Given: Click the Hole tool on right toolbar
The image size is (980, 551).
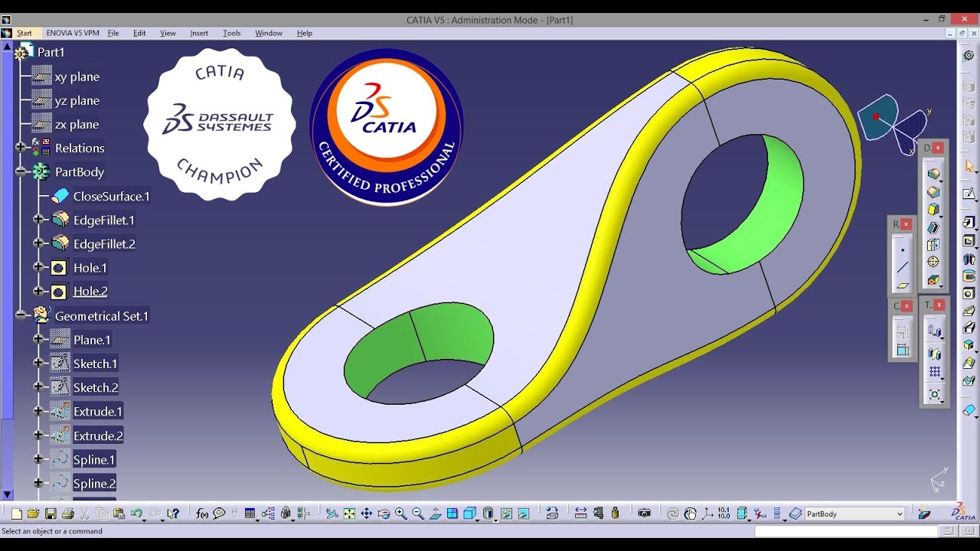Looking at the screenshot, I should click(968, 293).
